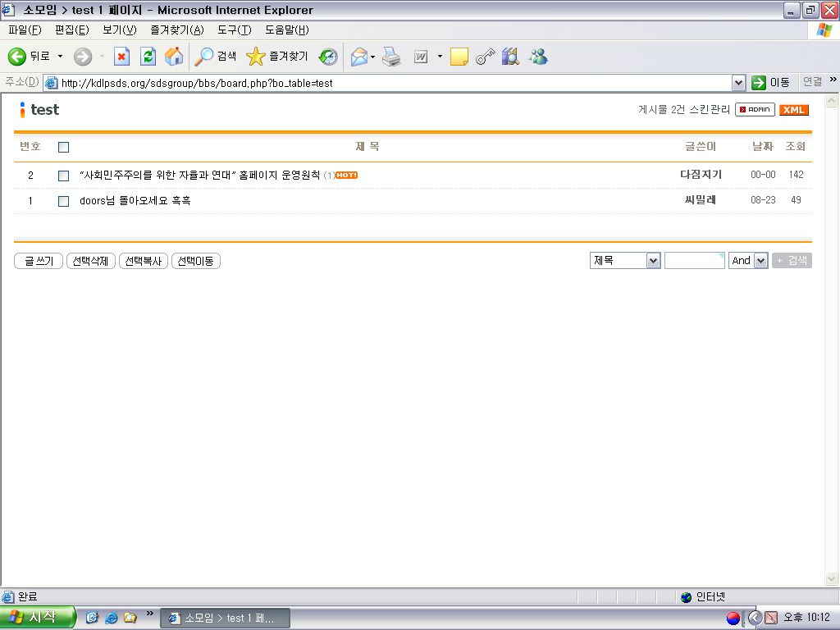Open the History toolbar icon
The width and height of the screenshot is (840, 630).
[328, 57]
